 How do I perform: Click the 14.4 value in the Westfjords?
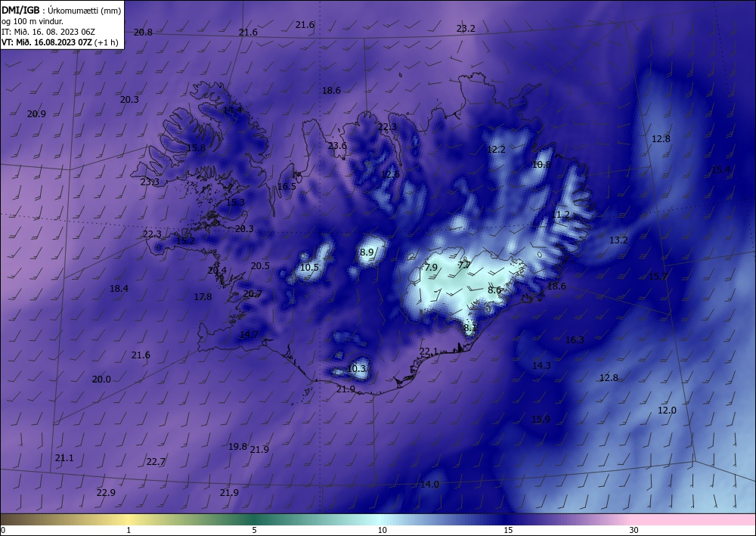232,110
